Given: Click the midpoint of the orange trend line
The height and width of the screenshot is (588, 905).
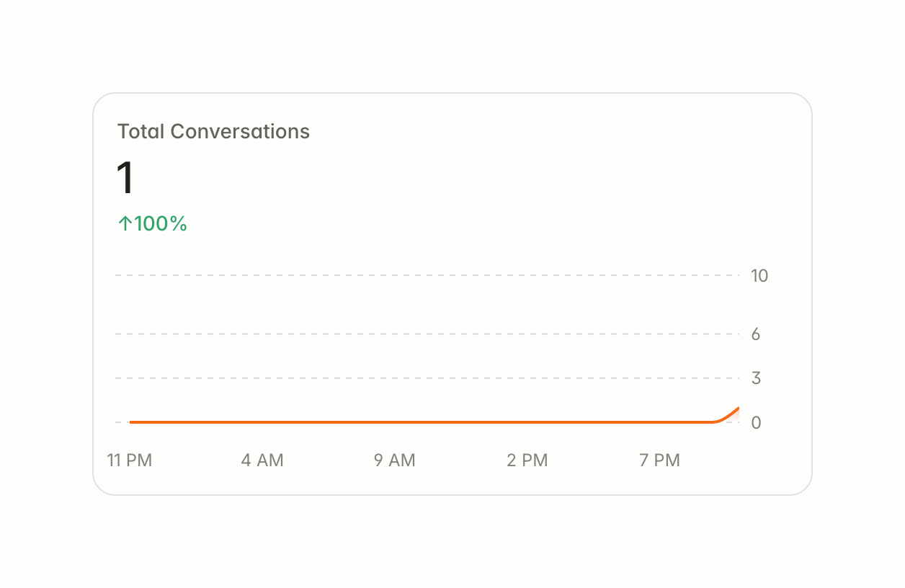Looking at the screenshot, I should point(434,422).
